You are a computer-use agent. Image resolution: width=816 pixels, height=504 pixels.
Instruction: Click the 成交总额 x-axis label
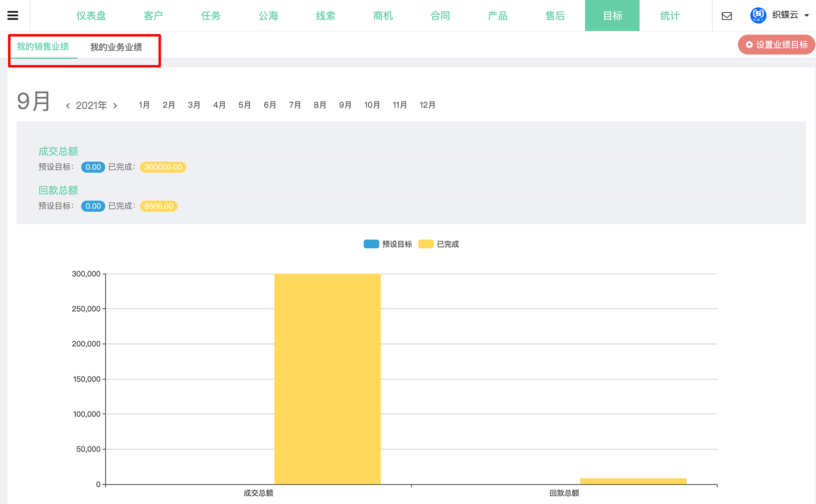point(258,493)
